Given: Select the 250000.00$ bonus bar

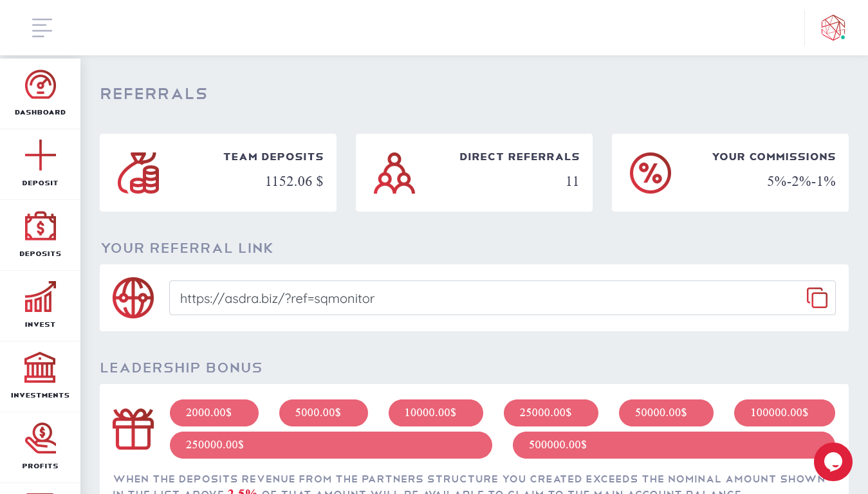Looking at the screenshot, I should [331, 445].
